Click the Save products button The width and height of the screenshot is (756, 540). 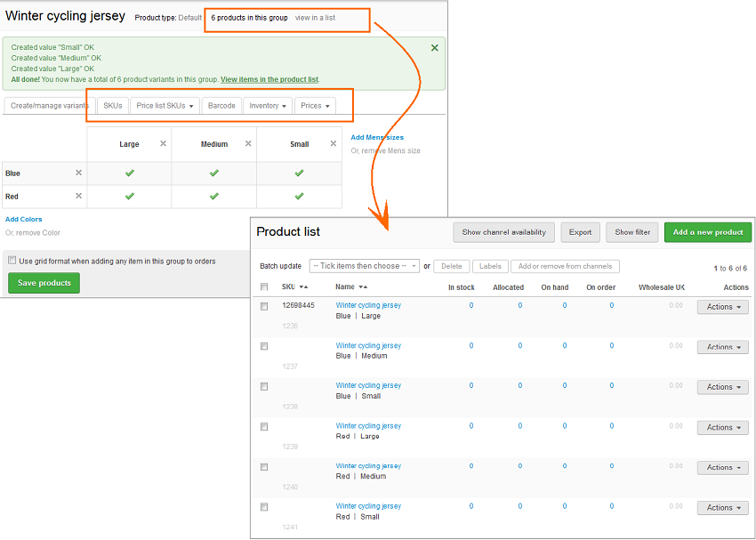tap(44, 283)
